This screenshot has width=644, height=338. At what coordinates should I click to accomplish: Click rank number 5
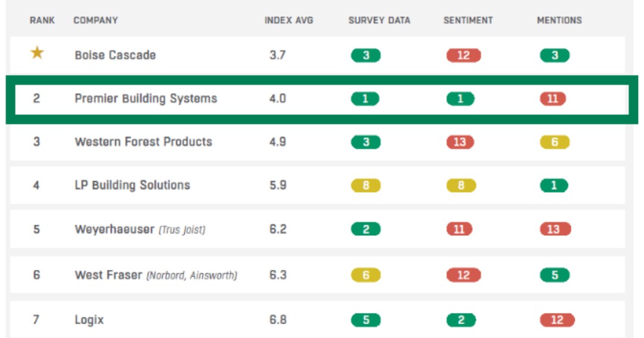(36, 229)
